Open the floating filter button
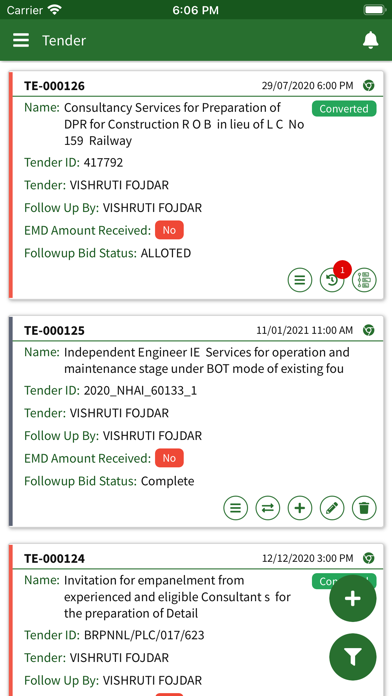This screenshot has width=392, height=696. (x=353, y=657)
